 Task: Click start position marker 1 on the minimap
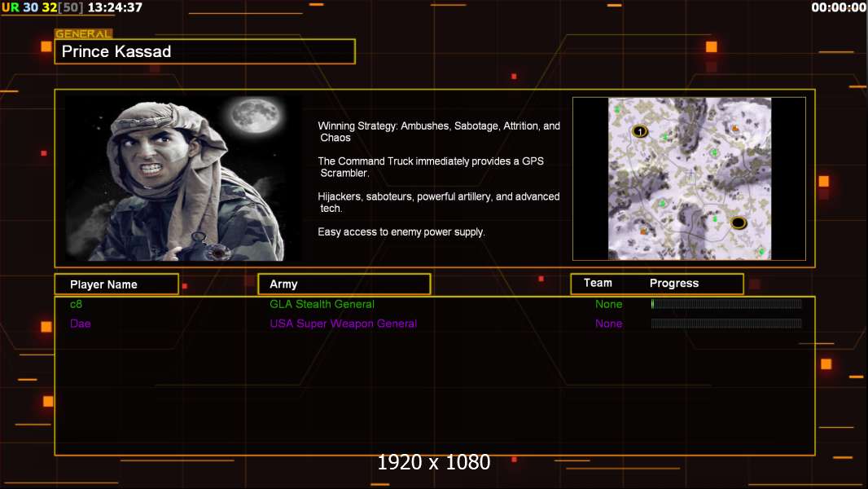[640, 131]
